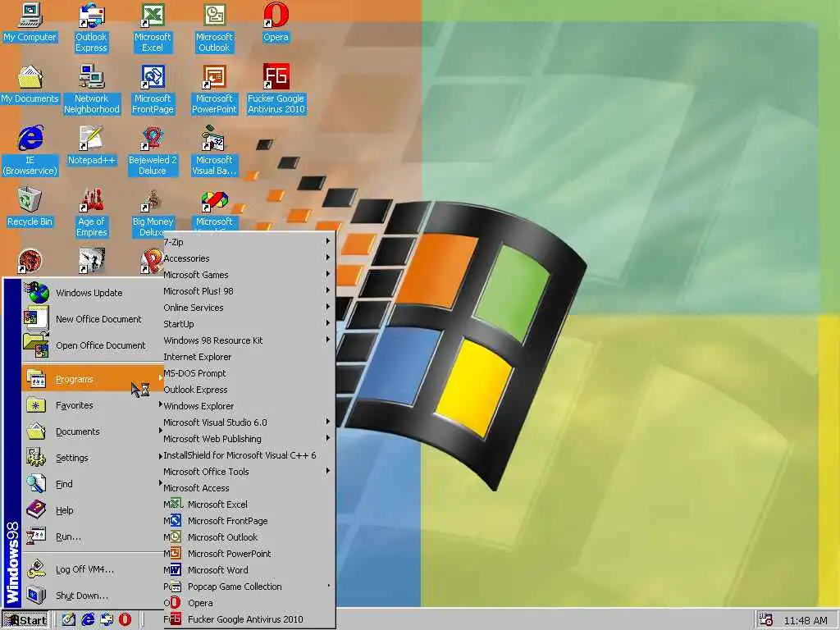Select Microsoft Outlook desktop shortcut

tap(214, 28)
